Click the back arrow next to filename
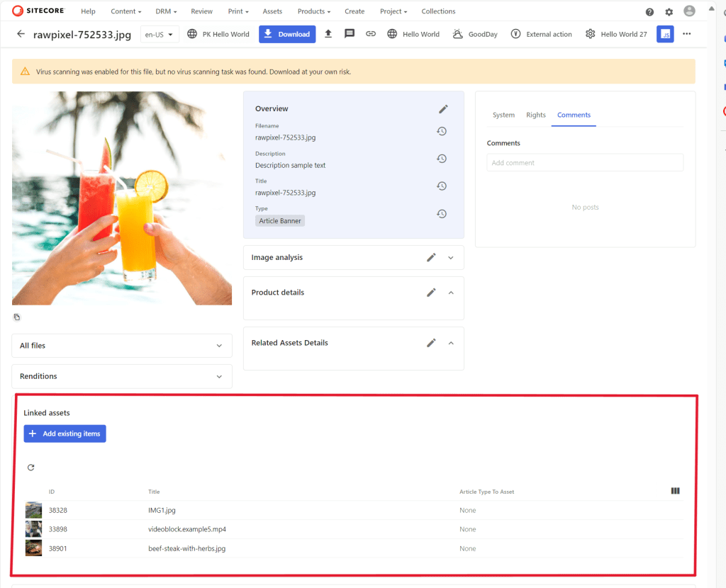Screen dimensions: 726x588 [21, 34]
